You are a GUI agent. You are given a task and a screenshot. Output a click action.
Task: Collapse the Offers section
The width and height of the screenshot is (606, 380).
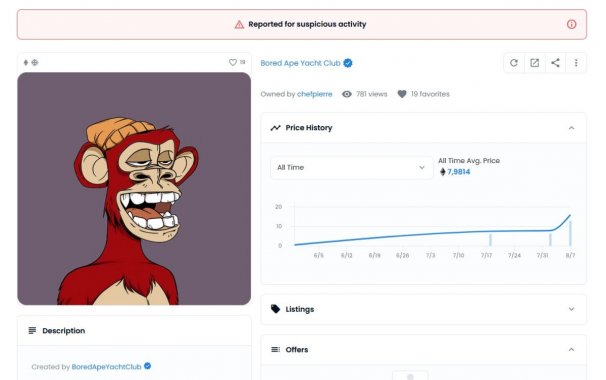pos(571,349)
